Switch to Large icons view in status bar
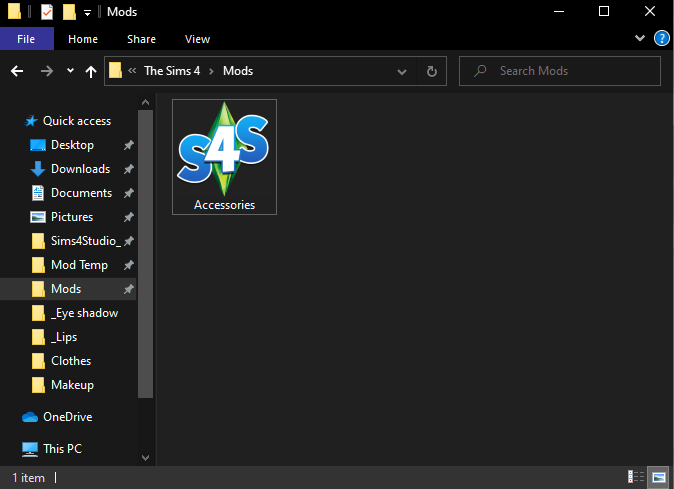 tap(659, 477)
